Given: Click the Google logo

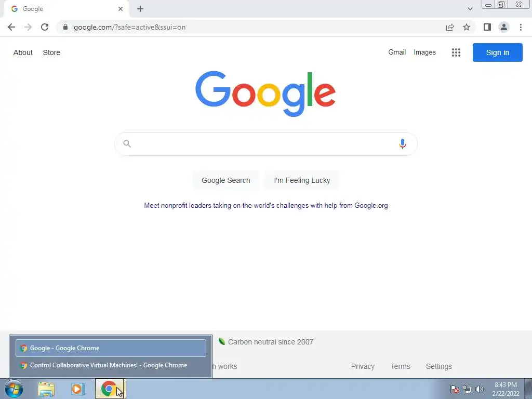Looking at the screenshot, I should (x=265, y=94).
